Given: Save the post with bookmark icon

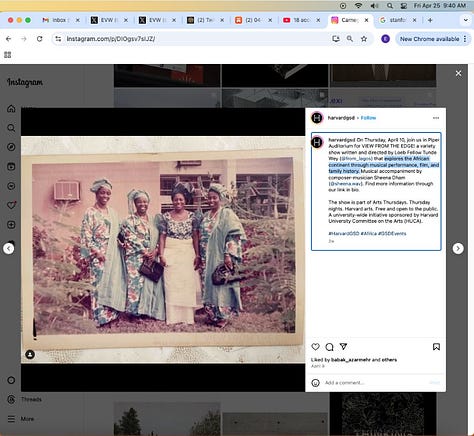Looking at the screenshot, I should (x=436, y=347).
